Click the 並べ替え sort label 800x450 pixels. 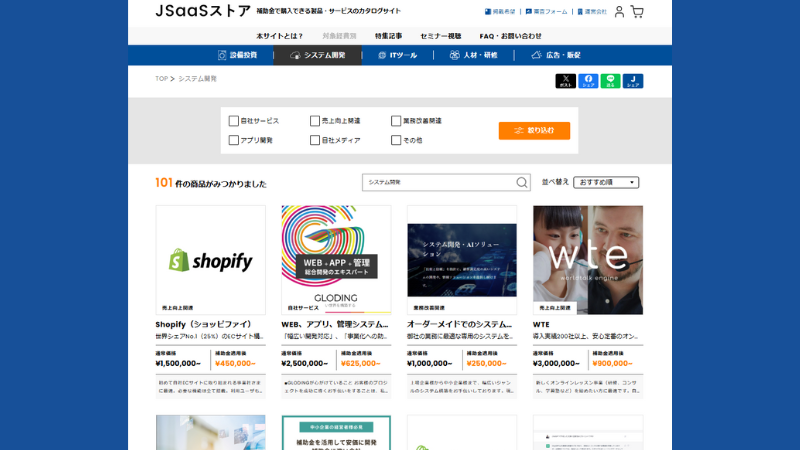[x=555, y=182]
